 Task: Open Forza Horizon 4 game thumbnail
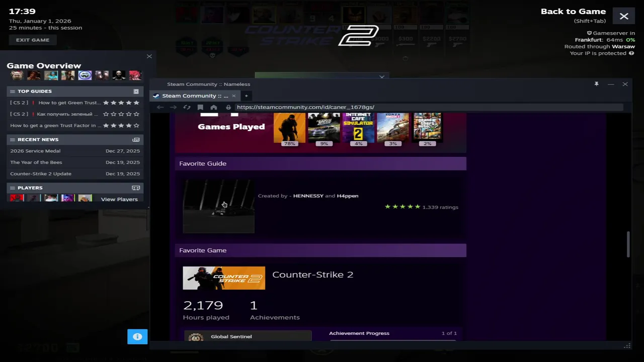coord(393,127)
